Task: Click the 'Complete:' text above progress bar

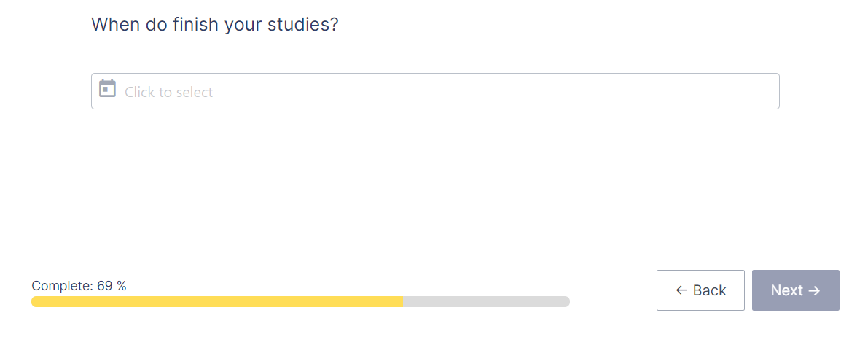Action: [63, 286]
